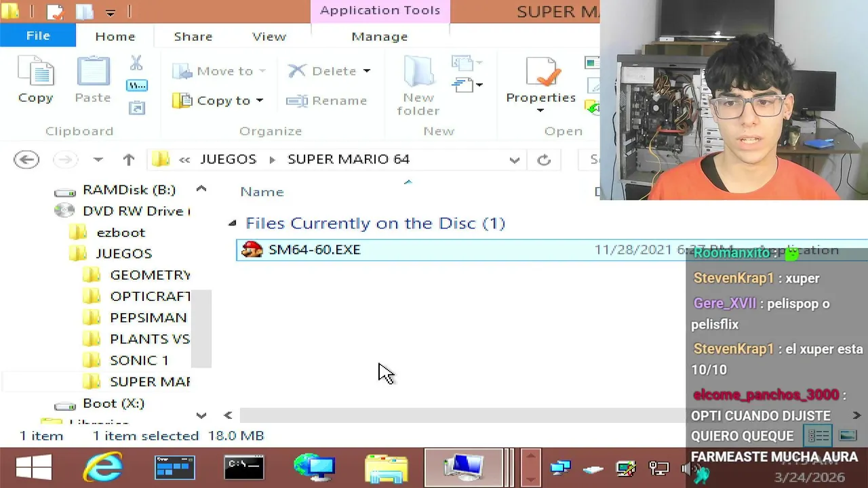The height and width of the screenshot is (488, 868).
Task: Open the File menu
Action: point(38,36)
